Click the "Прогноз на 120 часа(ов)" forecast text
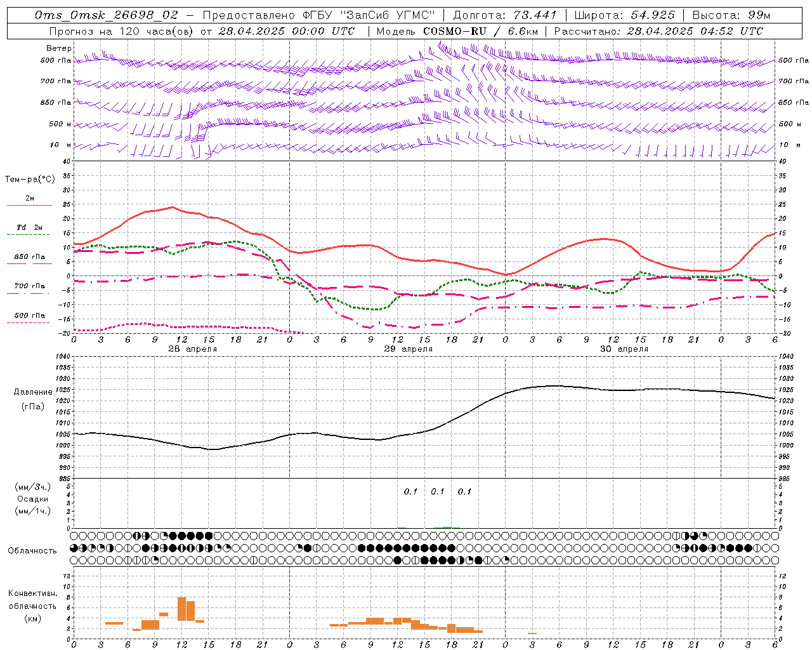This screenshot has height=650, width=812. click(x=121, y=31)
